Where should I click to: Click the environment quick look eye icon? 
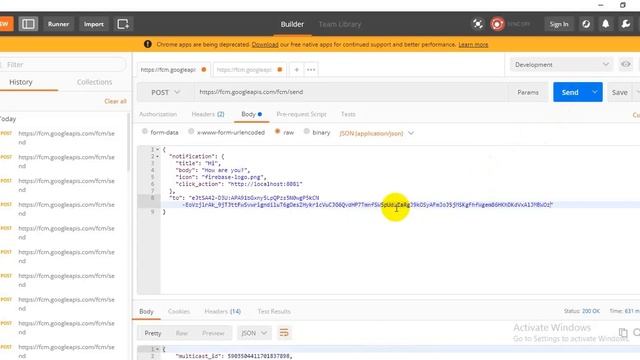[625, 64]
